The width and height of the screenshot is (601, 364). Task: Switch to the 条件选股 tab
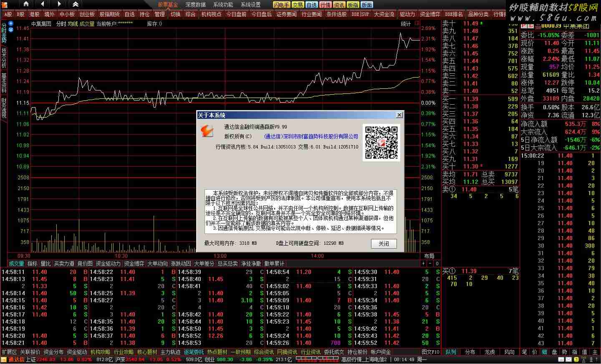tap(336, 14)
